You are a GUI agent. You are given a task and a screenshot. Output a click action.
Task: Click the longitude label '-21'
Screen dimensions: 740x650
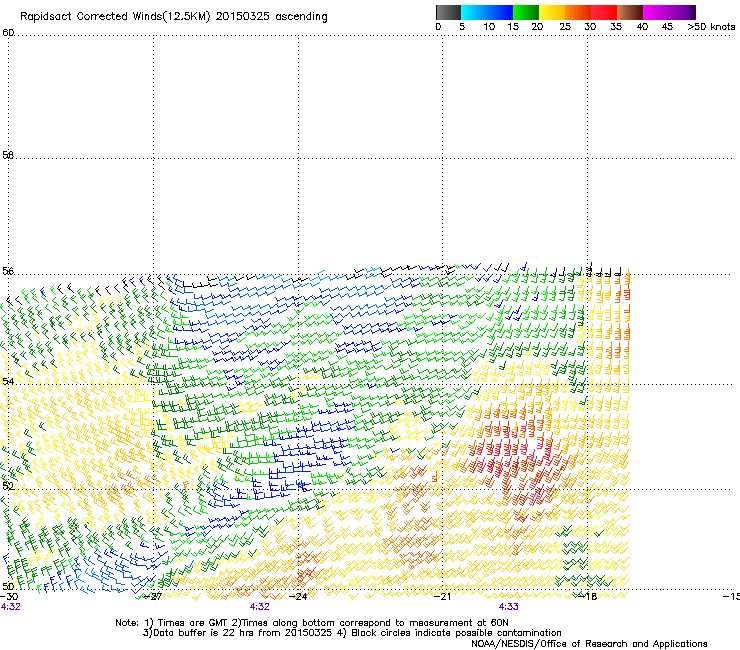(442, 597)
